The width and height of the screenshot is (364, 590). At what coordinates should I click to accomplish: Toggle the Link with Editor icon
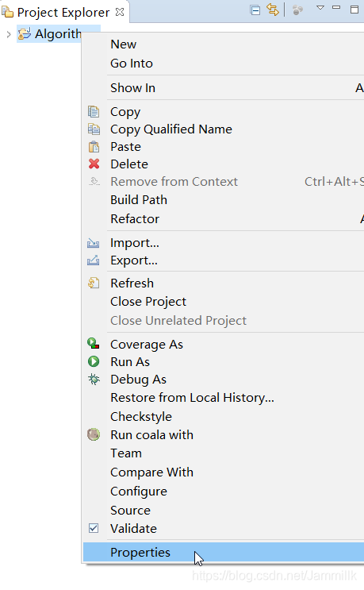[273, 10]
